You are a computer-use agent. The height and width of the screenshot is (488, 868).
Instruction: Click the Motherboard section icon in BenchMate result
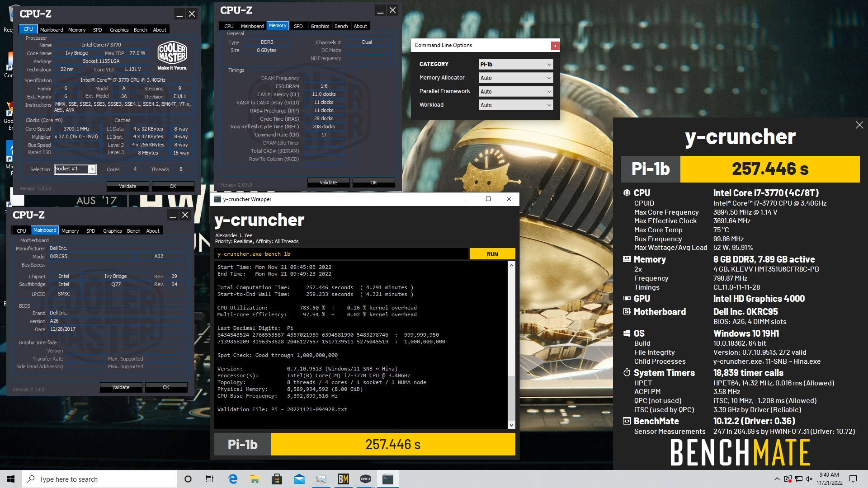pyautogui.click(x=627, y=312)
